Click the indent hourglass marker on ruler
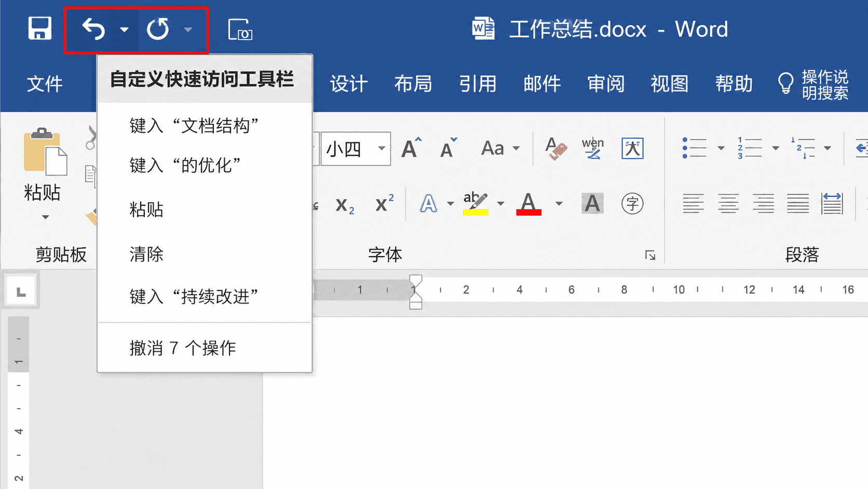 click(x=415, y=292)
